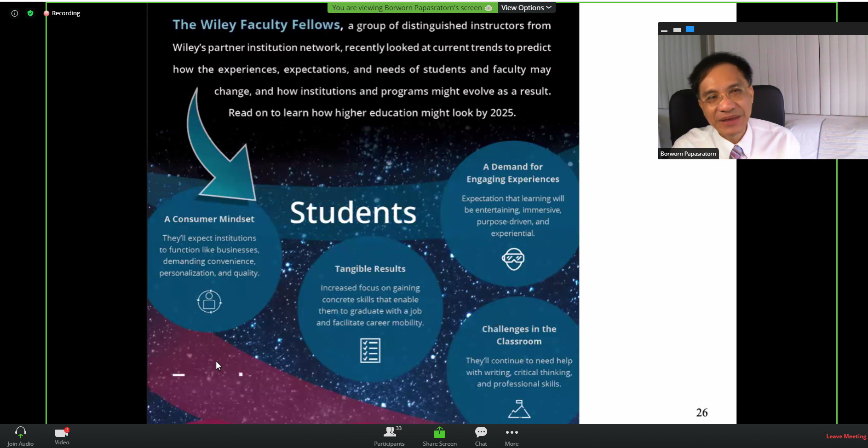Click 'A Demand for Engaging Experiences' heading
Viewport: 868px width, 448px height.
pyautogui.click(x=513, y=173)
